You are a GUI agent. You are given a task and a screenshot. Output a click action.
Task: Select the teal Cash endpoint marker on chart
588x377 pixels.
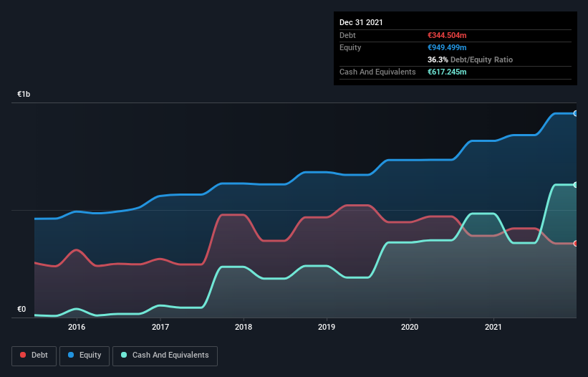coord(576,185)
